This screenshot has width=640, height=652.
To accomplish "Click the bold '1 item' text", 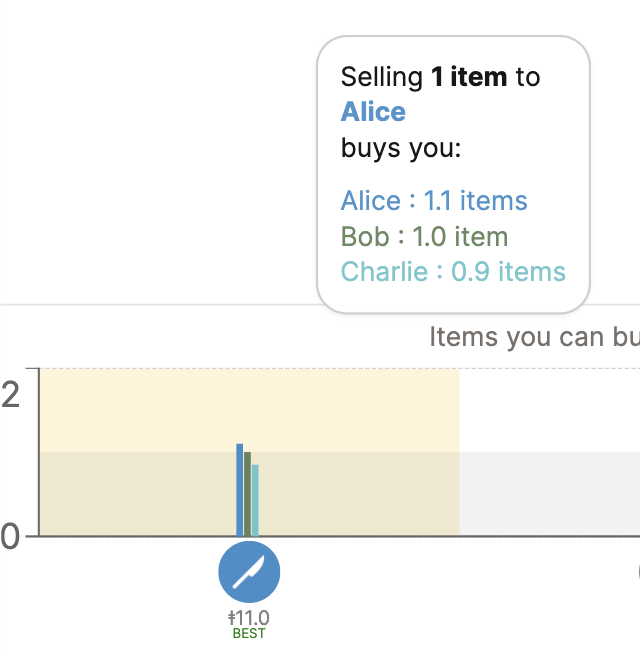I will (x=469, y=77).
